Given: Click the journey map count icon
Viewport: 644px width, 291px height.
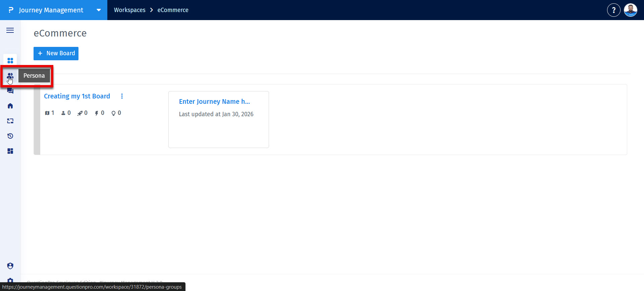Looking at the screenshot, I should tap(47, 113).
